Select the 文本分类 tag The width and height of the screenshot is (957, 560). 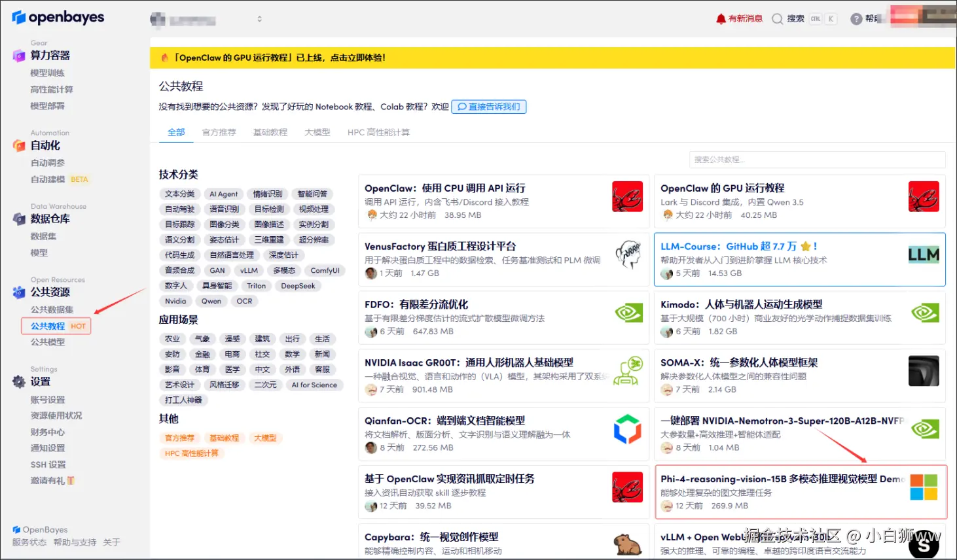click(x=179, y=194)
